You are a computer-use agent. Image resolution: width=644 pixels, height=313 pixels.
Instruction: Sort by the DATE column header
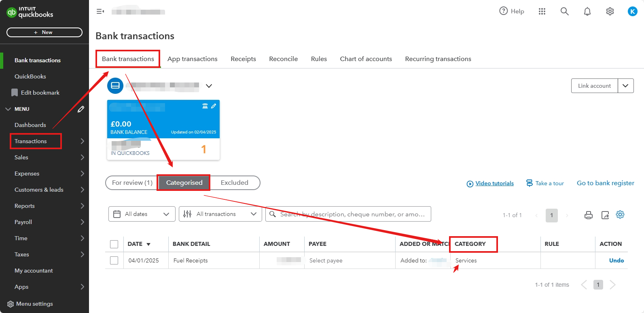tap(139, 244)
